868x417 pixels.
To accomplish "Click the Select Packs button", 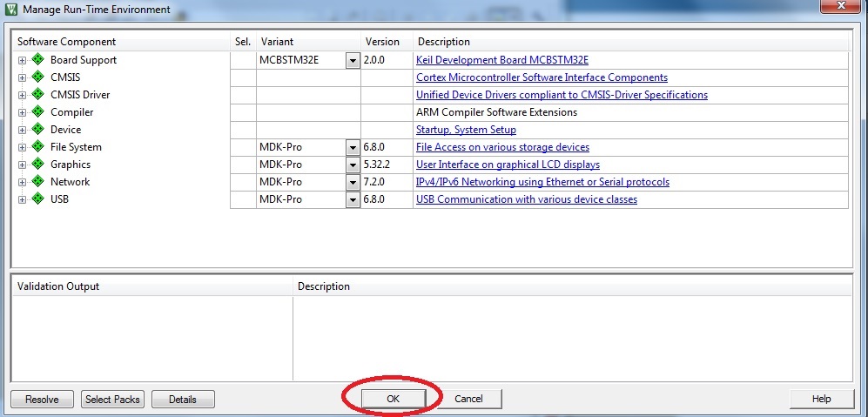I will coord(113,399).
